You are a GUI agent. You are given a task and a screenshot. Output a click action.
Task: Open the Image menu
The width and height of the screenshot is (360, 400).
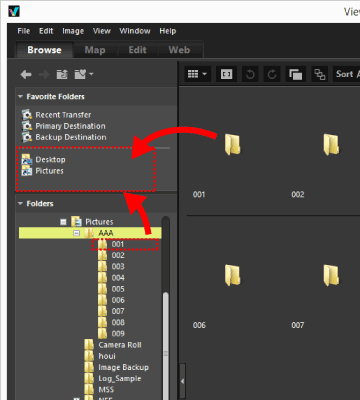point(73,31)
